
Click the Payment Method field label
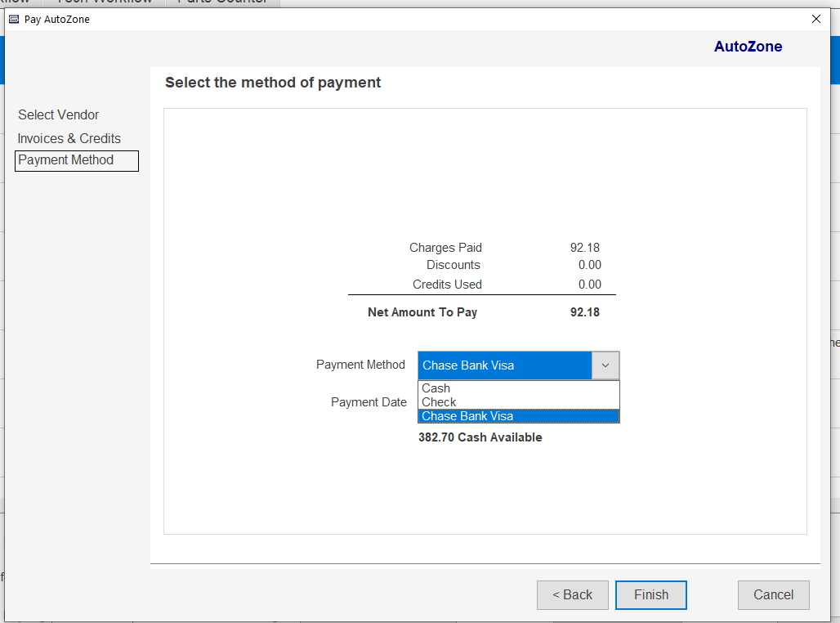point(360,365)
